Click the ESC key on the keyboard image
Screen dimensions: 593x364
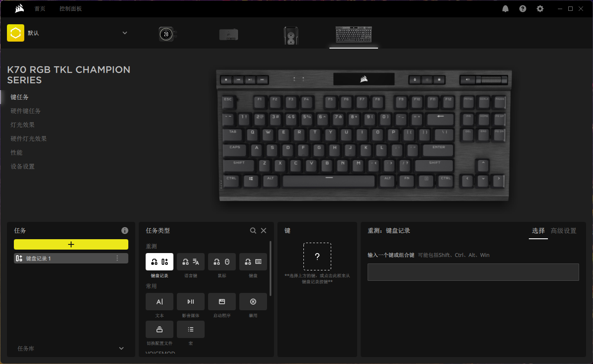(228, 102)
